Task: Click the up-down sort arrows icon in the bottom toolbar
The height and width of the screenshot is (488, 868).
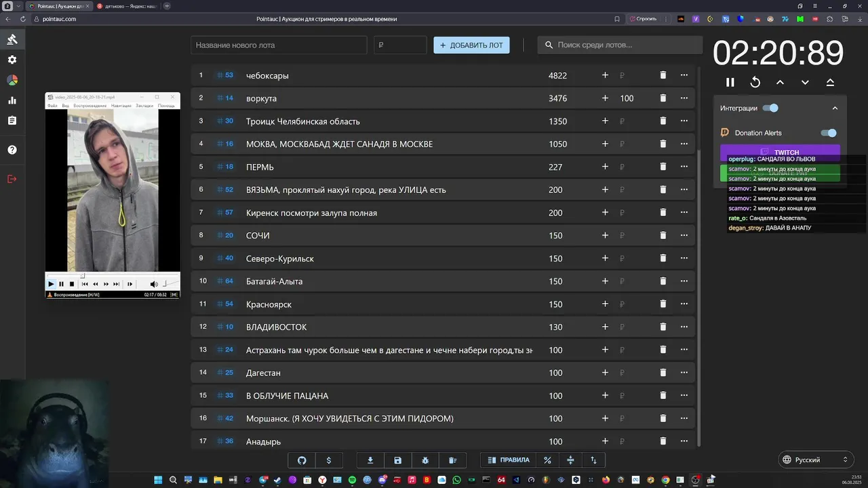Action: click(x=593, y=460)
